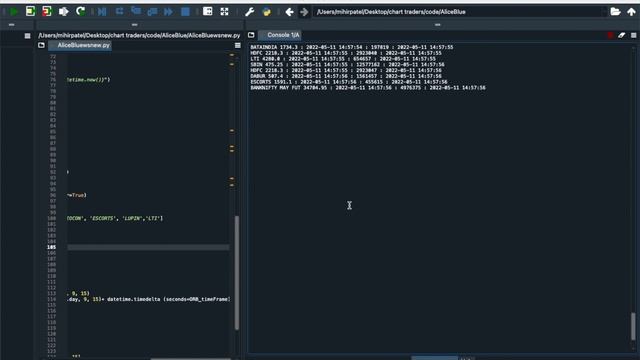Image resolution: width=640 pixels, height=360 pixels.
Task: Click the datetime.timedelta code on line 114
Action: click(x=133, y=299)
